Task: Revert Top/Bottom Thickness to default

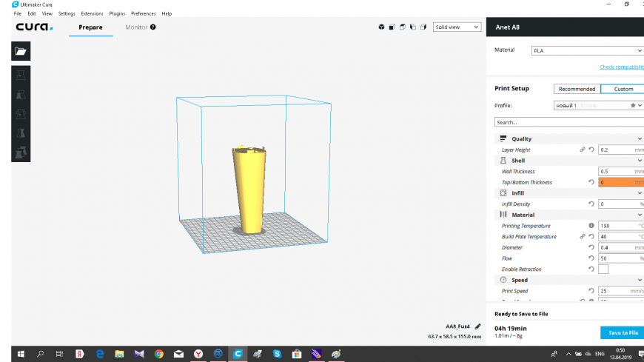Action: 591,182
